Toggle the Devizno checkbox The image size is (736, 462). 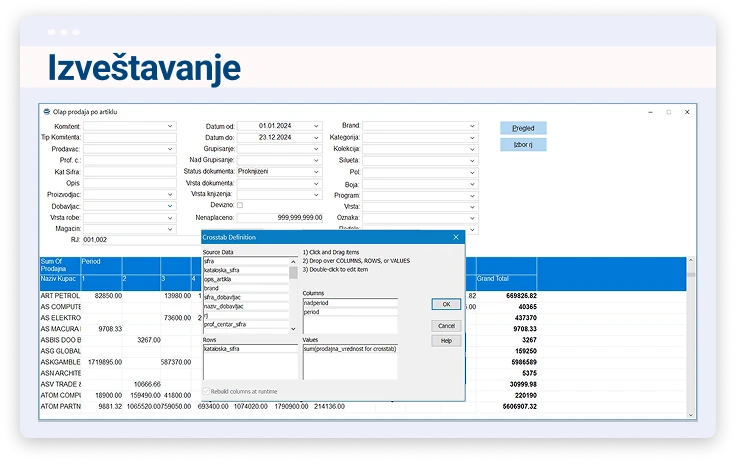tap(240, 205)
